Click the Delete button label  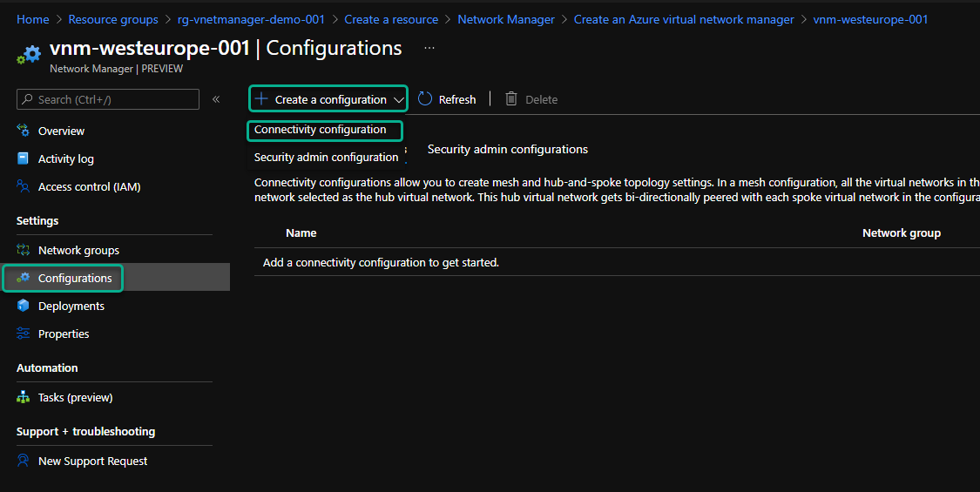pos(541,99)
